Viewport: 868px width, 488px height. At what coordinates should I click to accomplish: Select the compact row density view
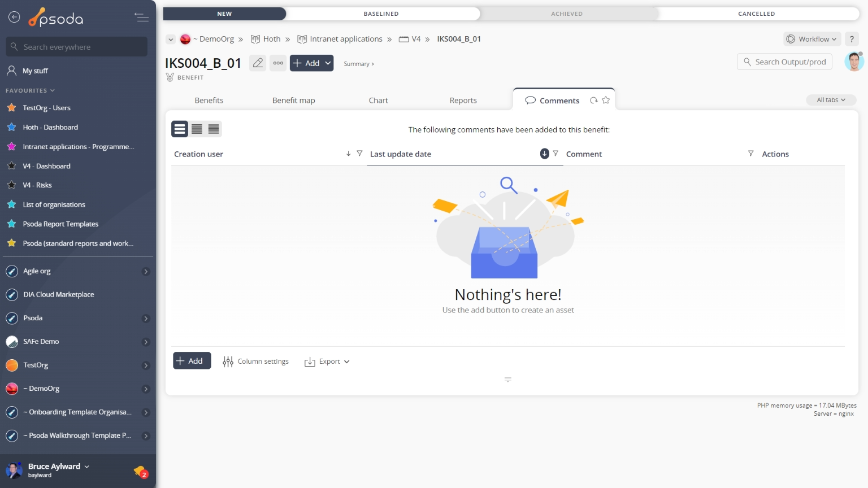[x=214, y=129]
